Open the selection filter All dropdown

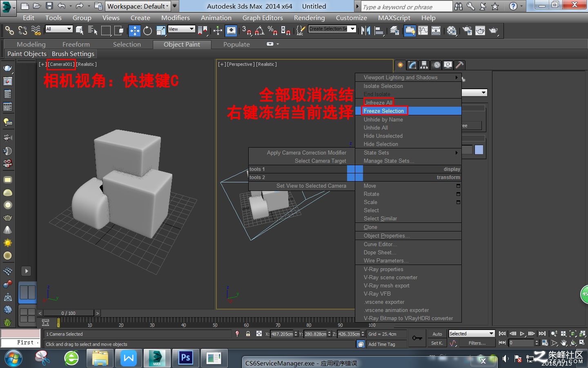tap(59, 29)
